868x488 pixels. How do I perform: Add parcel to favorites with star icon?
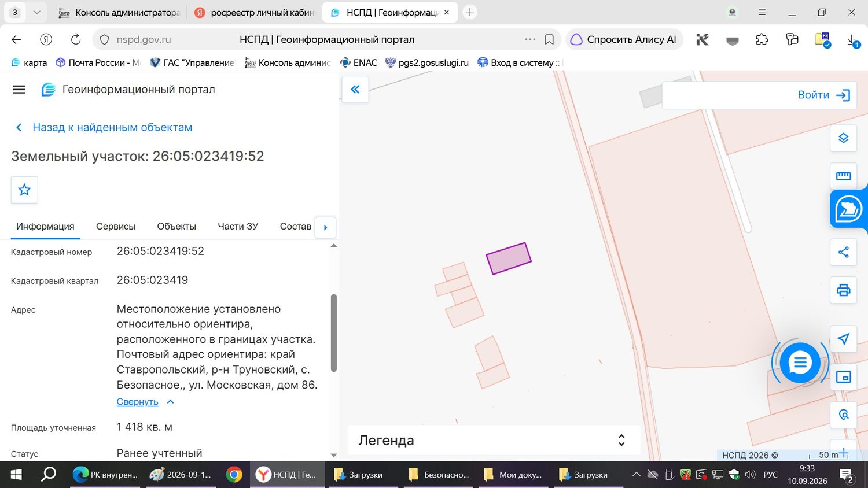(x=24, y=190)
